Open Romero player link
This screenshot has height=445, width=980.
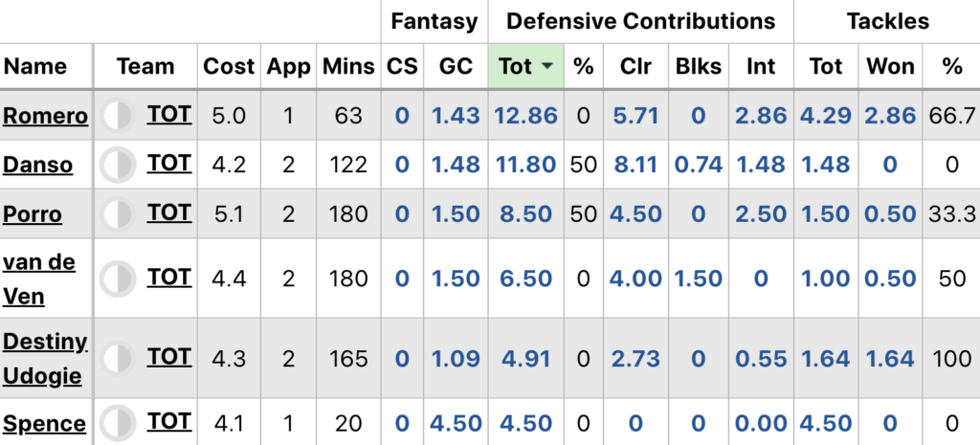click(x=45, y=116)
